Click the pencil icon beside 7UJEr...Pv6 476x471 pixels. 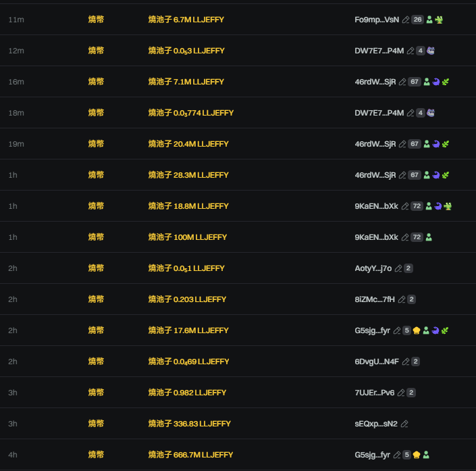401,393
